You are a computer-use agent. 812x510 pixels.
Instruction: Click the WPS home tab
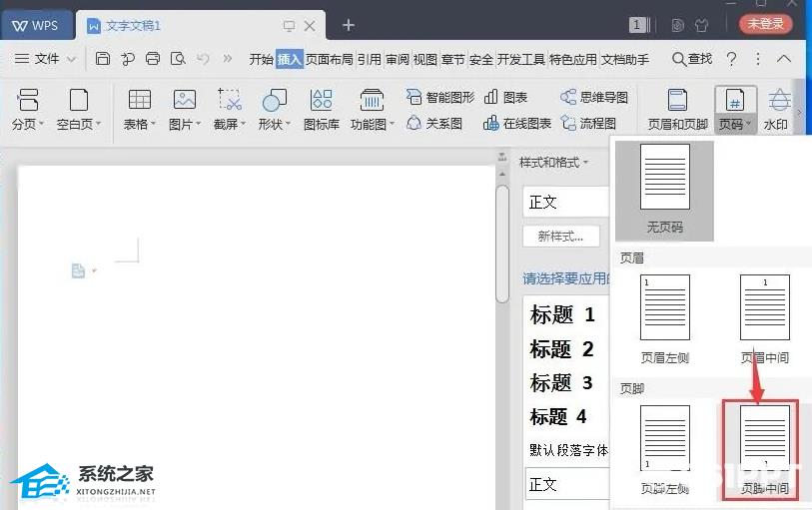coord(35,25)
